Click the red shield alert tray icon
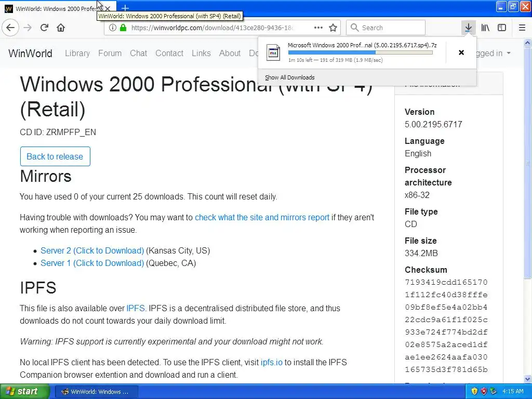Screen dimensions: 532x399 point(484,391)
